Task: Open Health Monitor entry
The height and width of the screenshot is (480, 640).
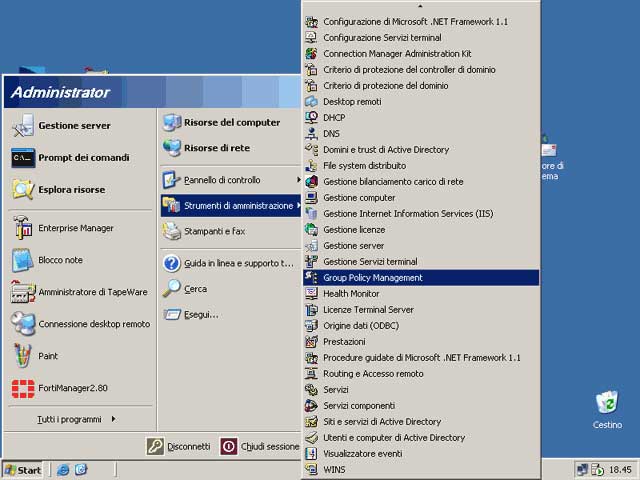Action: coord(421,293)
